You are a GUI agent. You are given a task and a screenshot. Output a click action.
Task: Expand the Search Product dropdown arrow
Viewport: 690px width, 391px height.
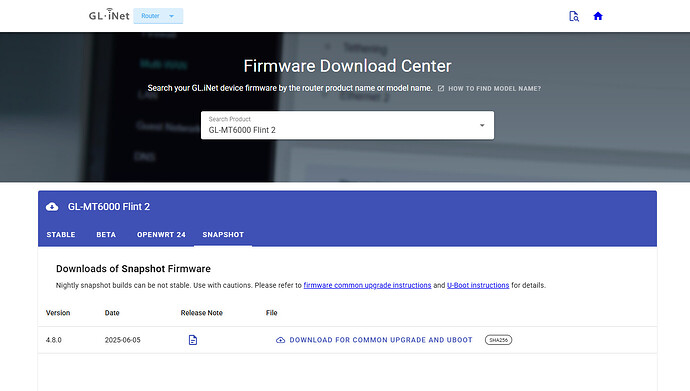tap(482, 125)
